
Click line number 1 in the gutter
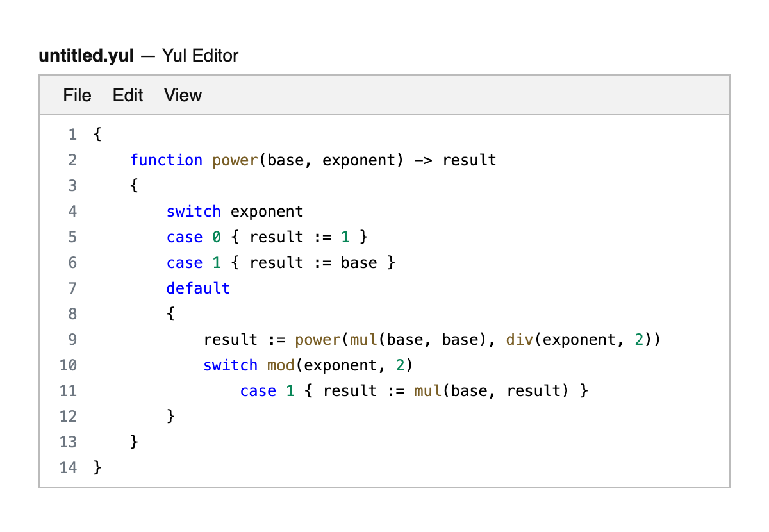(72, 135)
